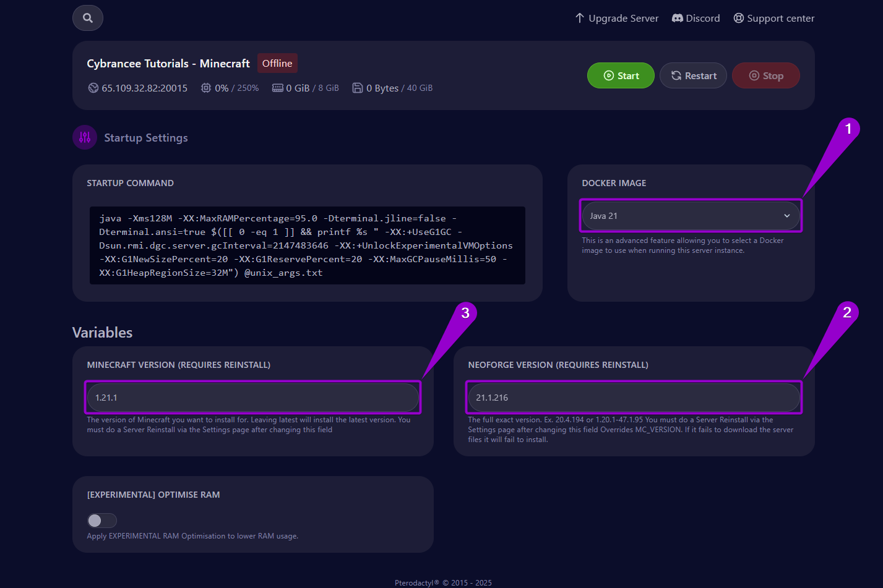883x588 pixels.
Task: Select Upgrade Server in the top menu
Action: click(622, 18)
